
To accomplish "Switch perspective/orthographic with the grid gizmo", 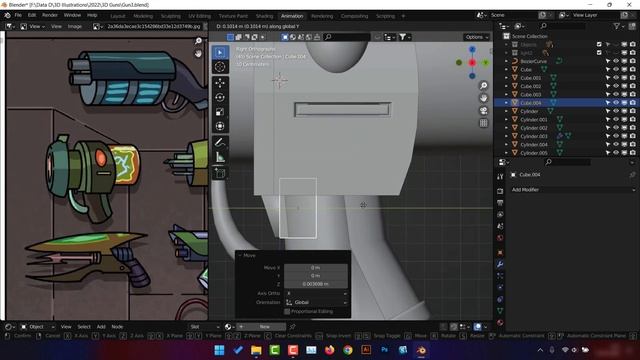I will (484, 123).
